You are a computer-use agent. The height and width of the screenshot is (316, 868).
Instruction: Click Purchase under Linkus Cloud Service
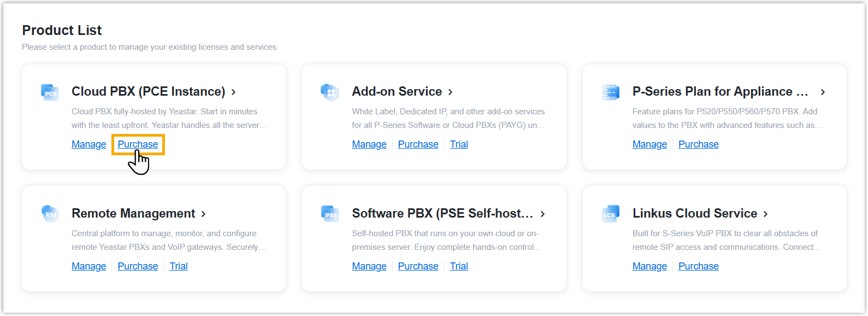point(698,266)
